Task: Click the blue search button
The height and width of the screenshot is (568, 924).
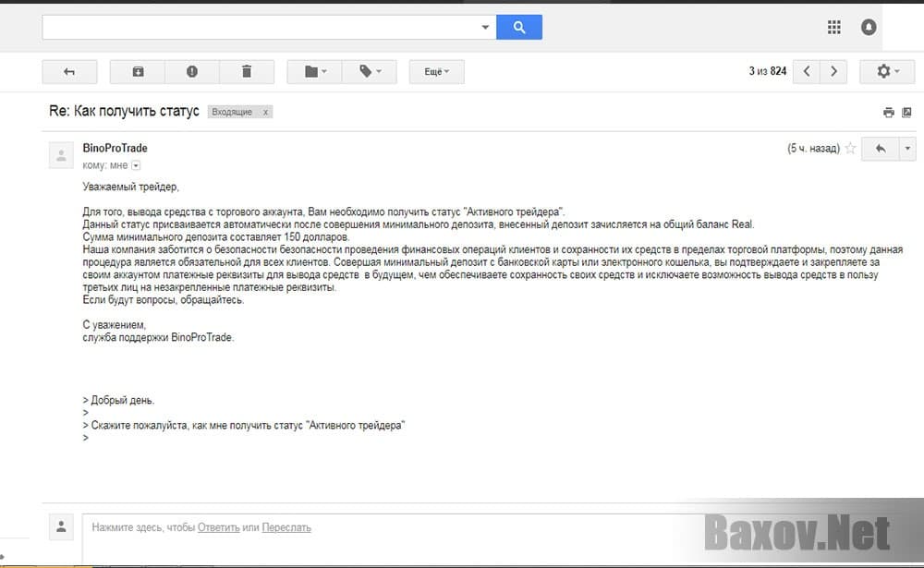Action: [519, 28]
